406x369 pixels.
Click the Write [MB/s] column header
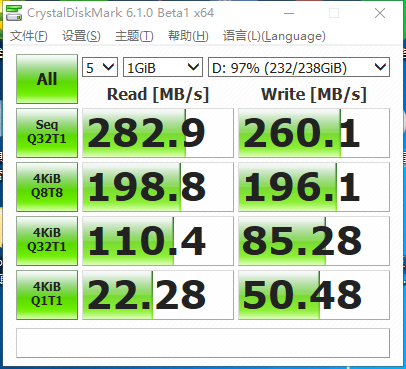click(x=314, y=94)
